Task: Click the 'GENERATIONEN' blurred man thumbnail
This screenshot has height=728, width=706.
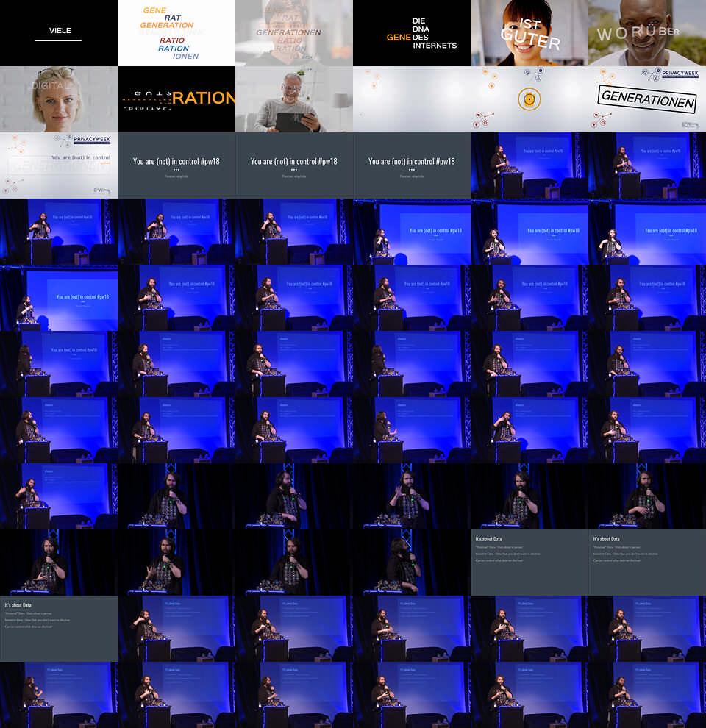Action: (x=294, y=33)
